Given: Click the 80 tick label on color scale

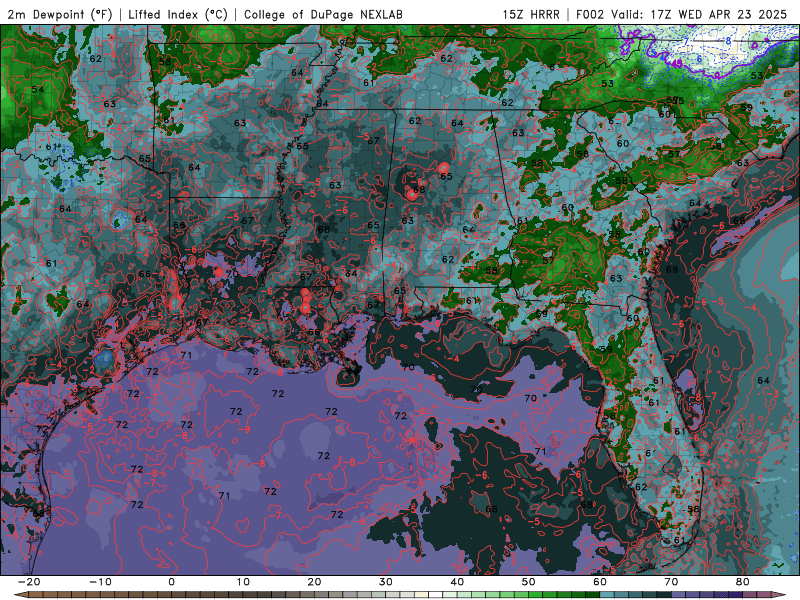Looking at the screenshot, I should pyautogui.click(x=743, y=582).
